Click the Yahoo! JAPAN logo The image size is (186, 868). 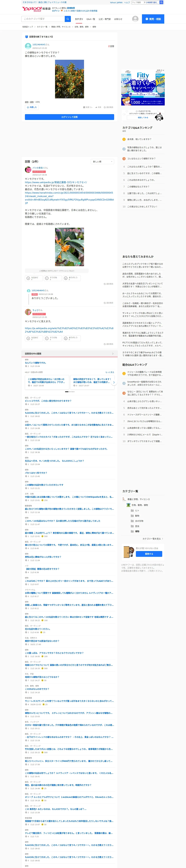(x=31, y=9)
